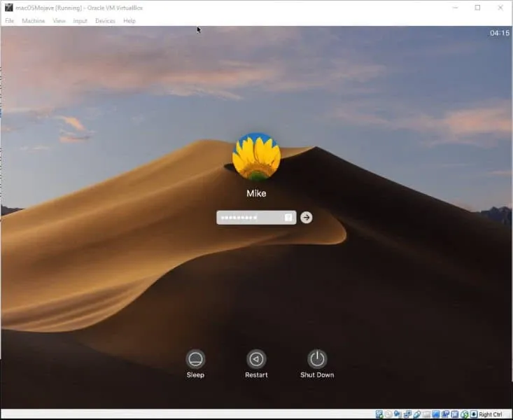Screen dimensions: 513x420
Task: Close the VirtualBox window
Action: click(x=500, y=8)
